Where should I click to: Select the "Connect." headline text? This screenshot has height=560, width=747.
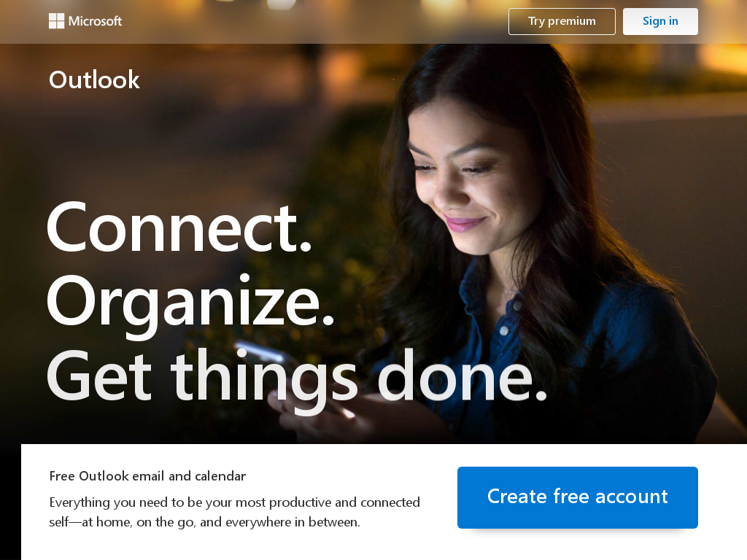coord(179,227)
